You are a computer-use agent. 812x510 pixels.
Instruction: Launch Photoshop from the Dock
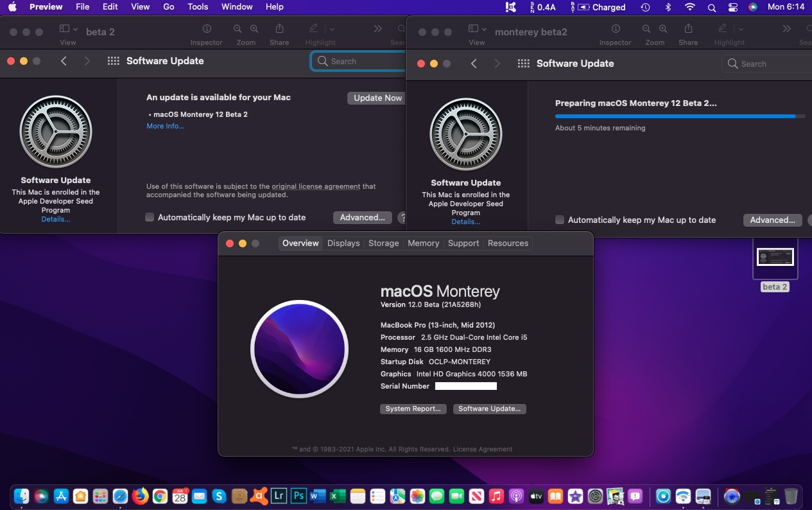298,496
